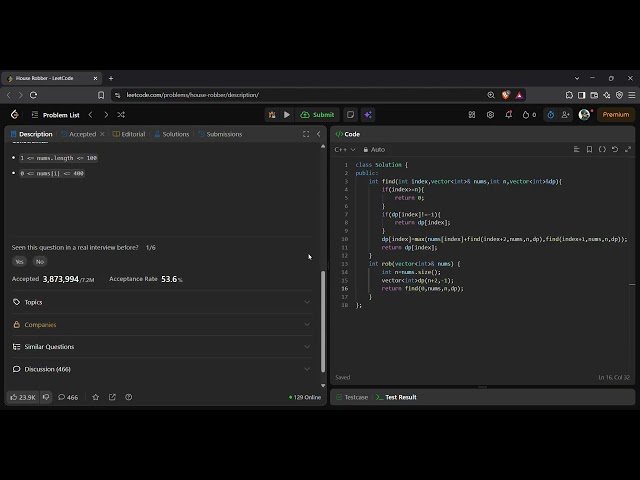Click the LeetCode logo icon
Screen dimensions: 640x480
click(15, 115)
